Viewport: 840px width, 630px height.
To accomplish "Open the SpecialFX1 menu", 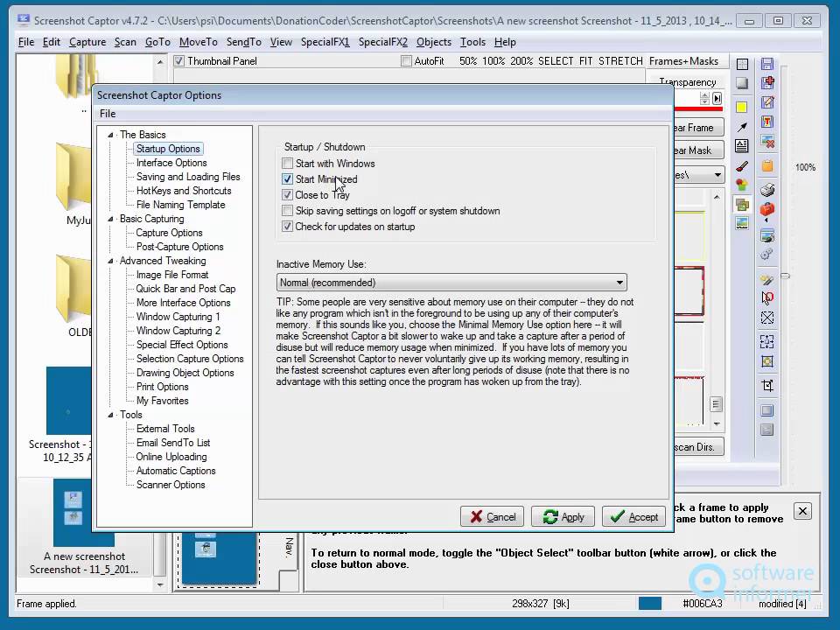I will point(325,42).
